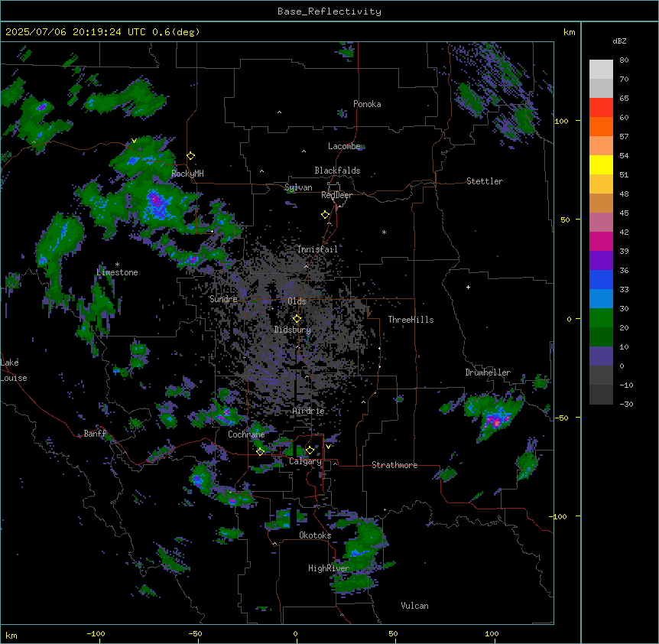659x644 pixels.
Task: Click the 45 dBZ legend value
Action: click(624, 213)
